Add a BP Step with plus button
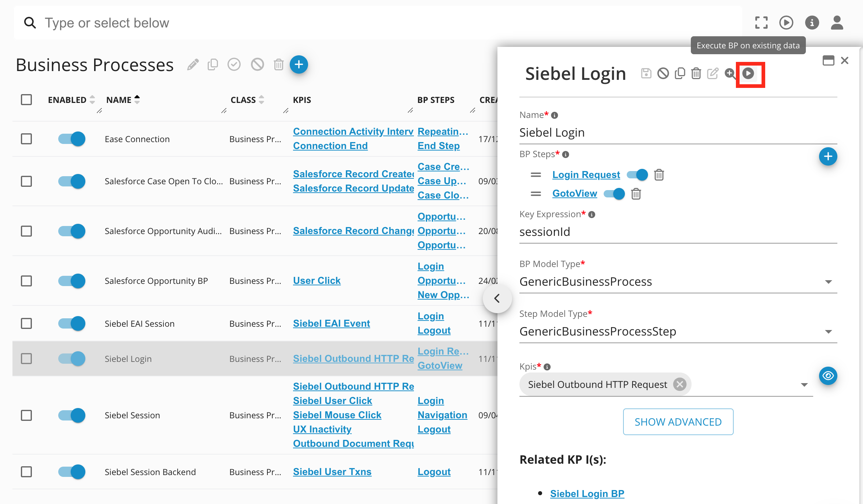Viewport: 863px width, 504px height. [x=828, y=157]
